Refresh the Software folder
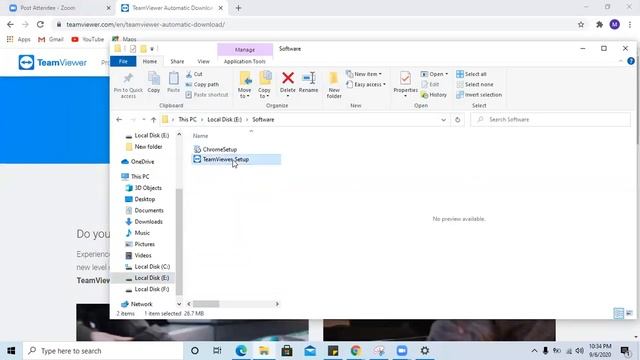The width and height of the screenshot is (640, 360). 458,120
